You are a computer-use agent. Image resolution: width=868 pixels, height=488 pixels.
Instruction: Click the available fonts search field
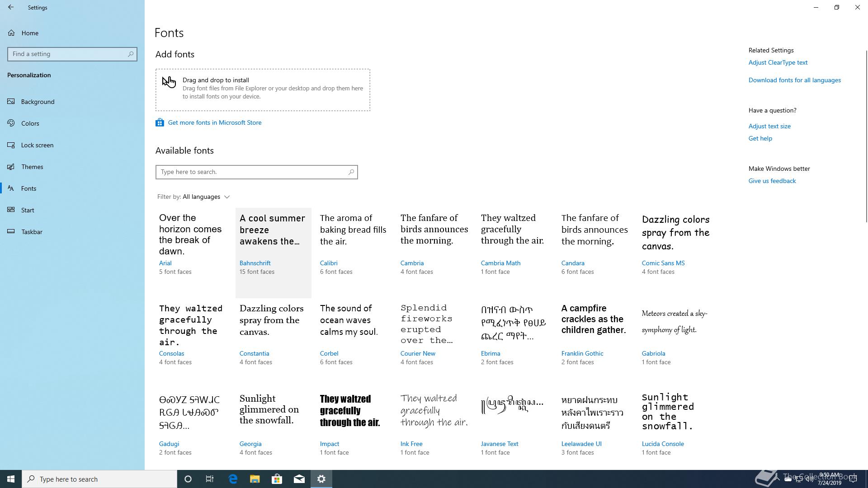click(x=256, y=172)
